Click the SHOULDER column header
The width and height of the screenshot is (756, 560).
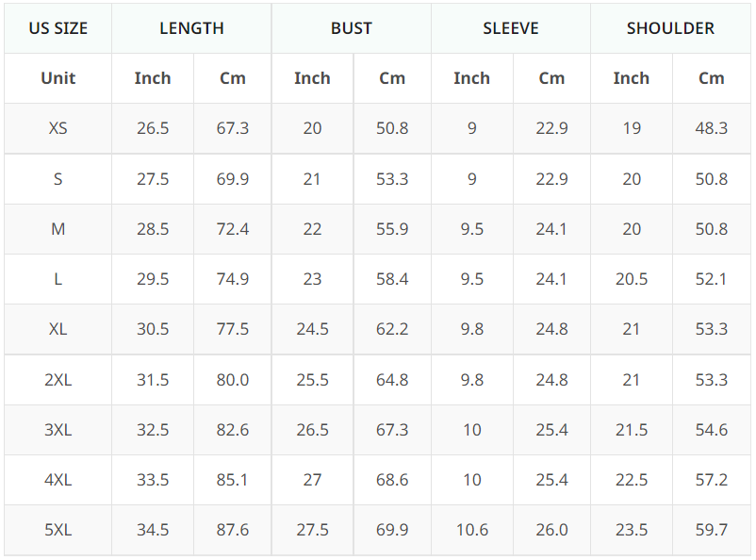tap(670, 28)
